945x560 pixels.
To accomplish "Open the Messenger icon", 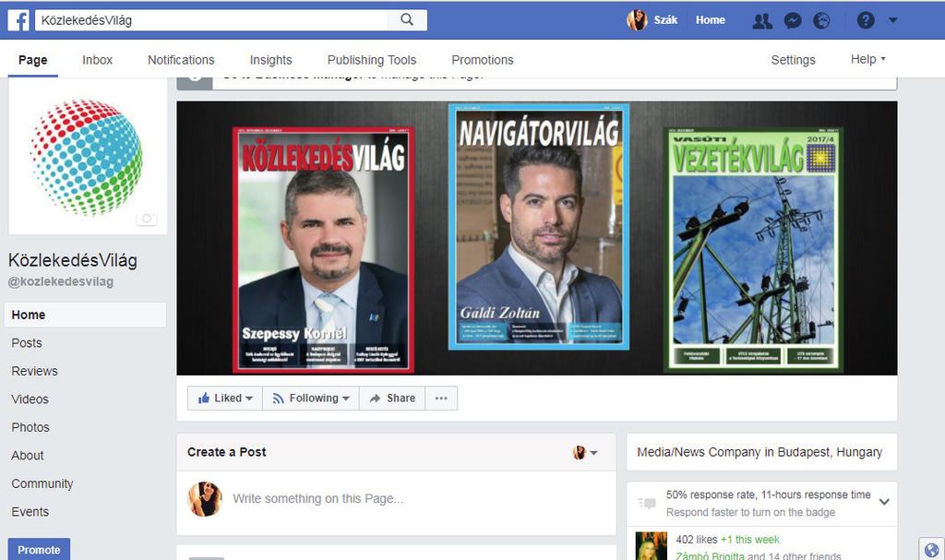I will click(x=793, y=20).
